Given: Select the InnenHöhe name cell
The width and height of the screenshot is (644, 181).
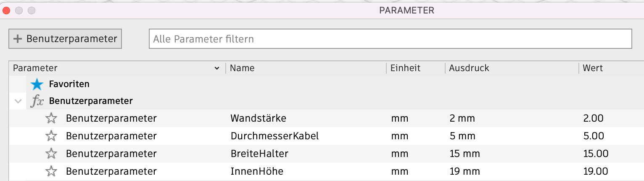Looking at the screenshot, I should tap(257, 171).
